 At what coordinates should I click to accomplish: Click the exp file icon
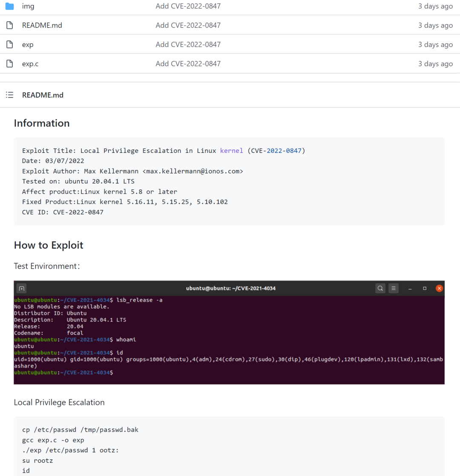click(10, 44)
